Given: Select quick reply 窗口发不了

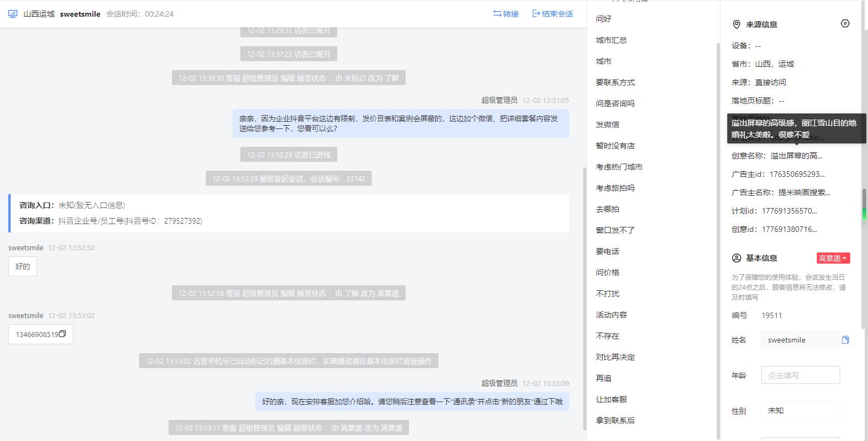Looking at the screenshot, I should 615,230.
